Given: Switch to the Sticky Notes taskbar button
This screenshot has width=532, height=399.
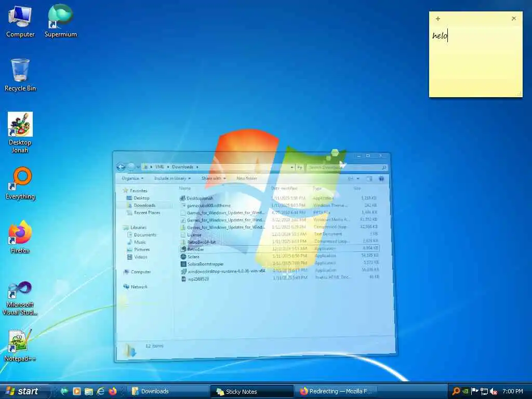Looking at the screenshot, I should coord(252,392).
